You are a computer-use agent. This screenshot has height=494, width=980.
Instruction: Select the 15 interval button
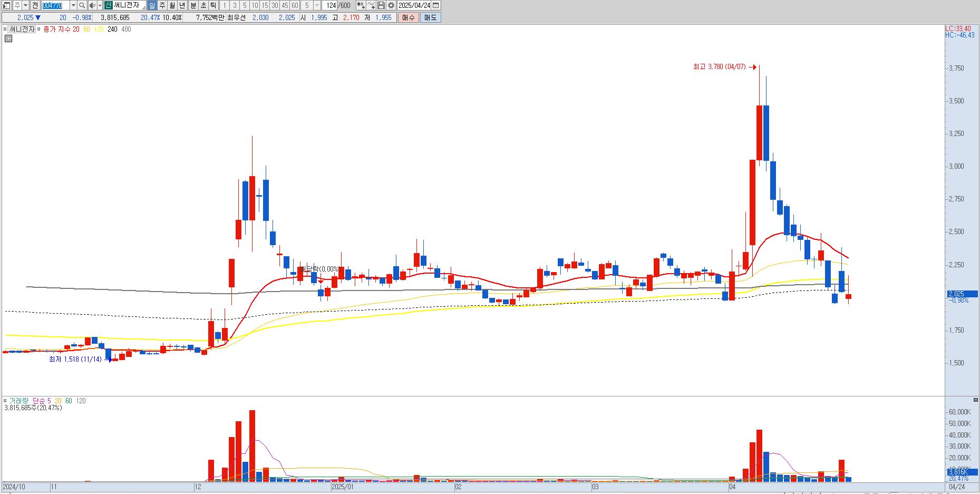pos(265,5)
